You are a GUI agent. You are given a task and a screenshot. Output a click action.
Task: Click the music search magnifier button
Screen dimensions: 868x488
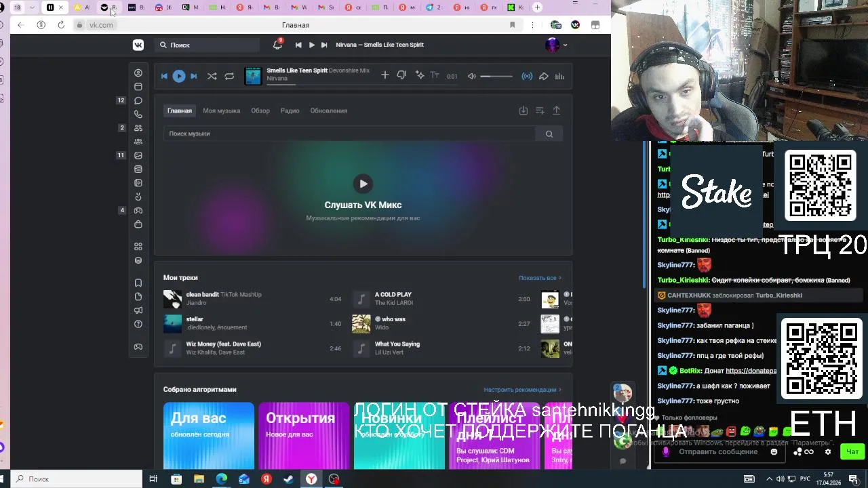click(x=549, y=134)
